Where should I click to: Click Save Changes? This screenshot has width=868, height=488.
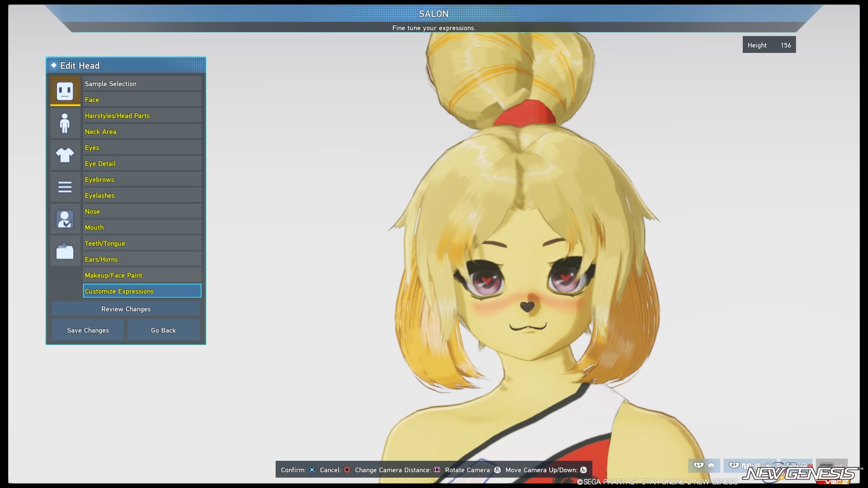(88, 330)
